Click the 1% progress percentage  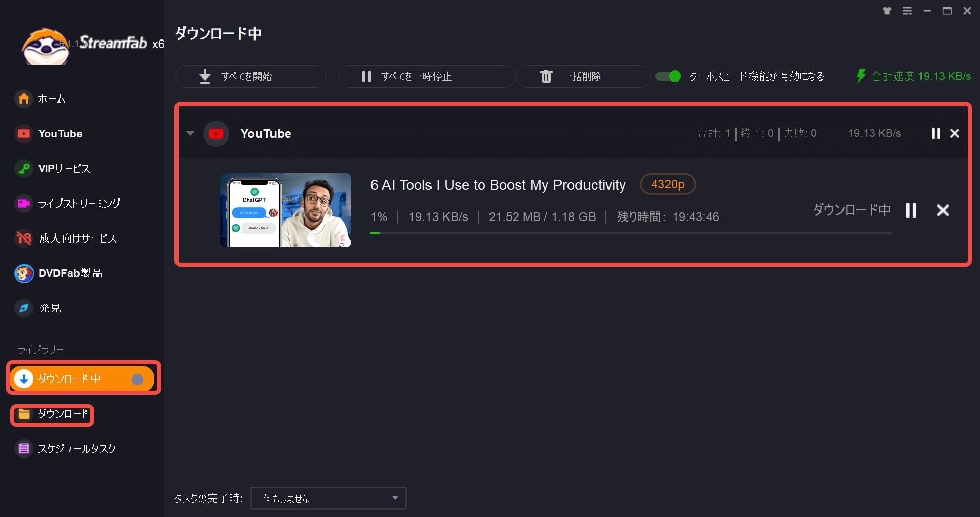(379, 217)
